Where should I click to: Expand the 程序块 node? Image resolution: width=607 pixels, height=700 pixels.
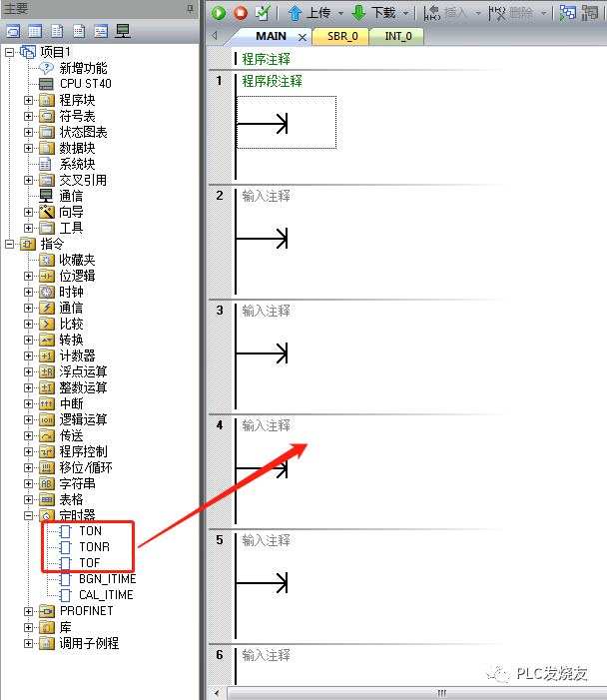point(29,100)
